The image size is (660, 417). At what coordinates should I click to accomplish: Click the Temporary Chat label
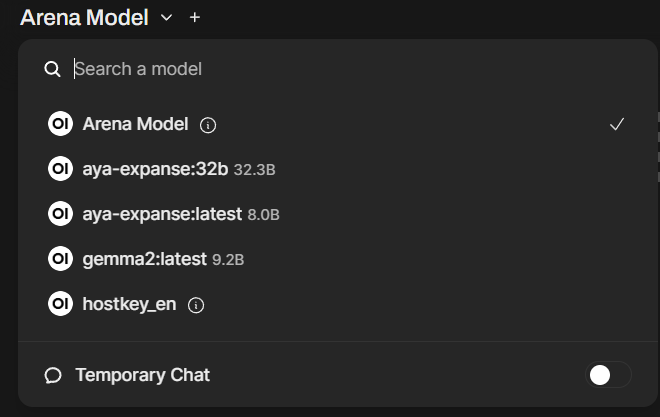point(142,375)
